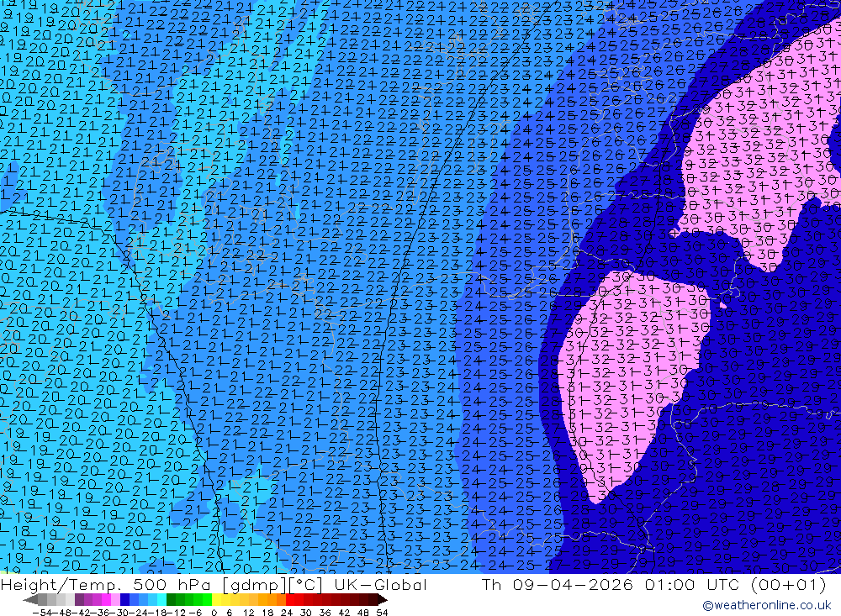This screenshot has height=616, width=841.
Task: Select the darkest green legend swatch
Action: 171,600
